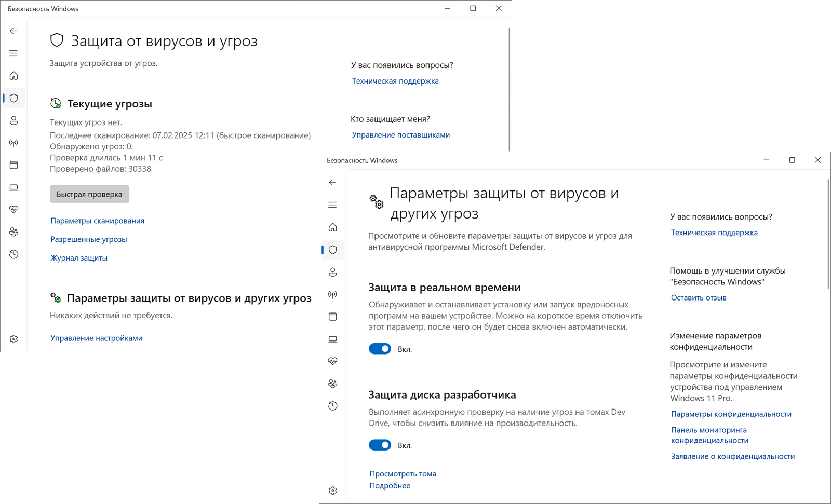
Task: Click Быстрая проверка button
Action: [89, 194]
